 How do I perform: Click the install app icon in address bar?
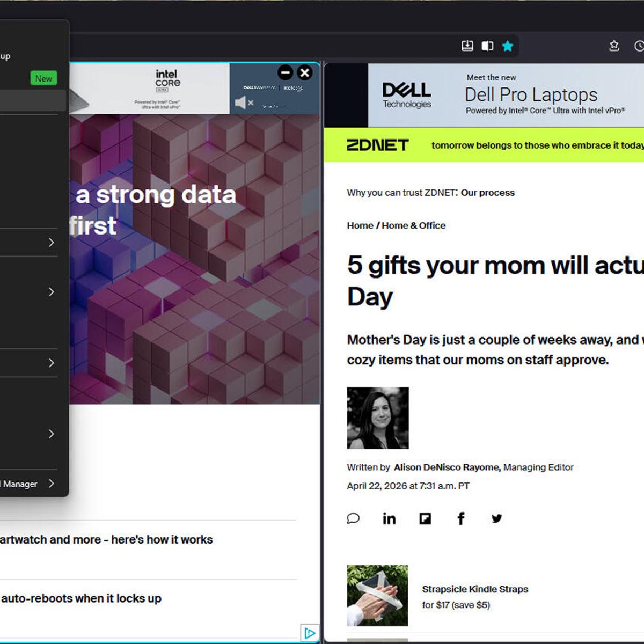click(x=467, y=46)
